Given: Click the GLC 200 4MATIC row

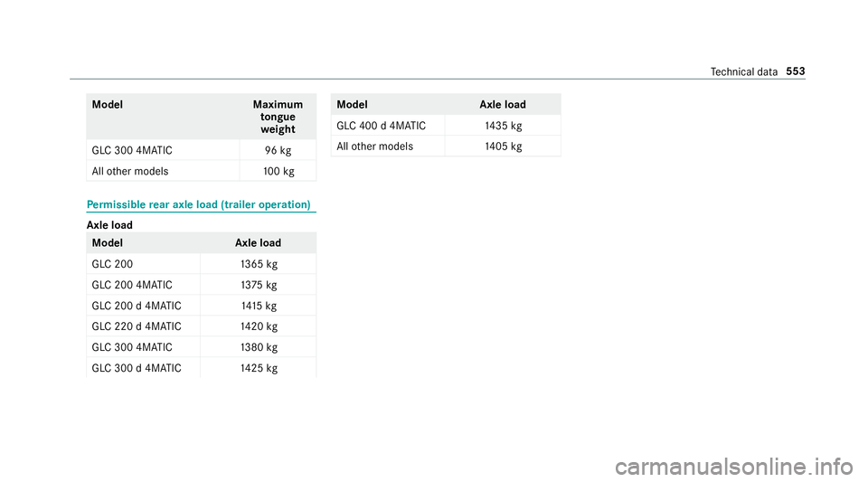Looking at the screenshot, I should (202, 285).
